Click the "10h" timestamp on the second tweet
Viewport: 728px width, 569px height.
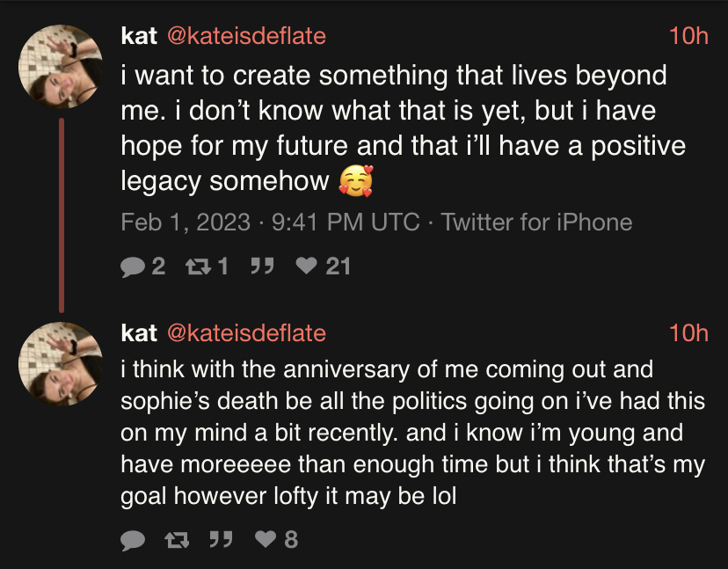pyautogui.click(x=688, y=333)
